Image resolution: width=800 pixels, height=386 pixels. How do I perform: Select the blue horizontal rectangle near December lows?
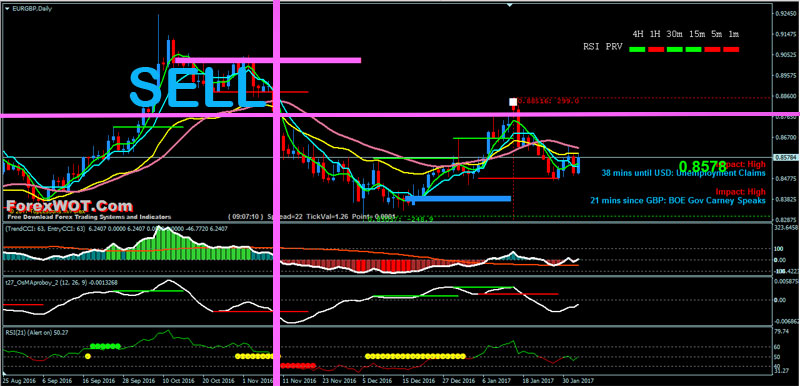[x=458, y=198]
